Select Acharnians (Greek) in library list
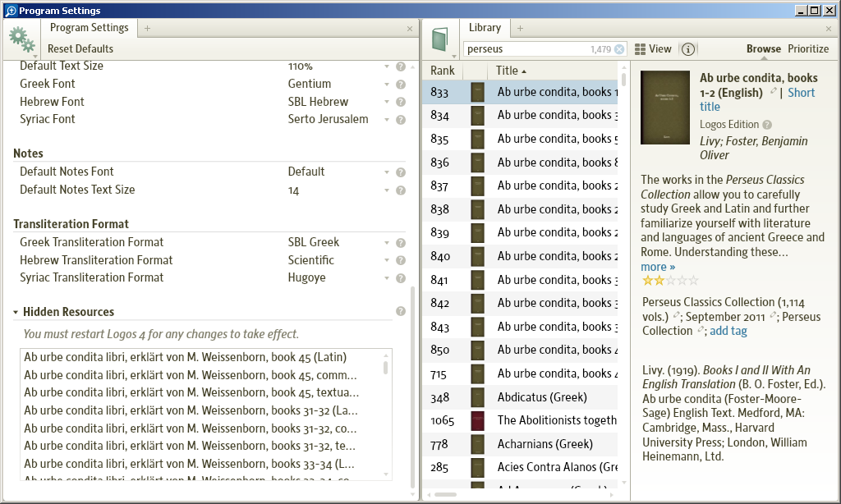The width and height of the screenshot is (841, 504). (x=520, y=444)
